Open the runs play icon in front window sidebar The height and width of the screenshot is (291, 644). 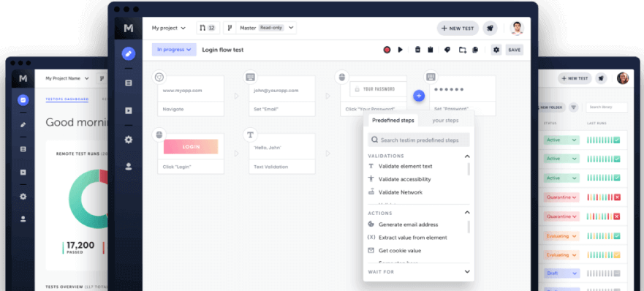point(129,110)
